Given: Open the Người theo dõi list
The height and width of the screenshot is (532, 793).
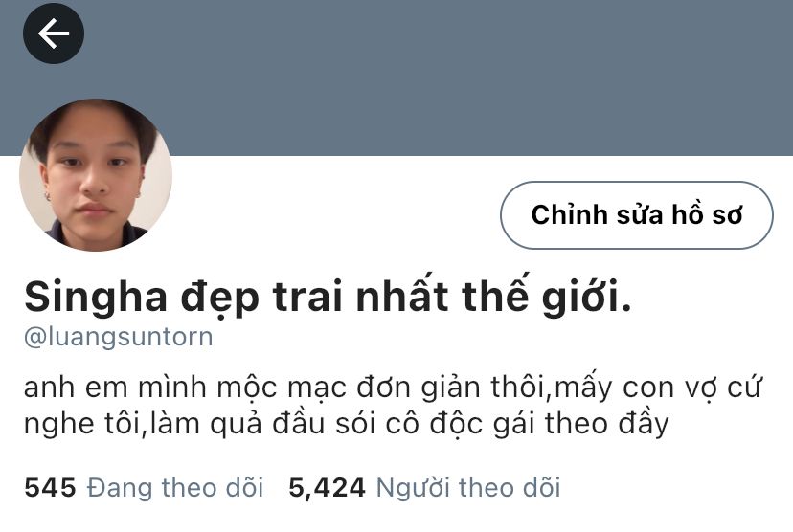Looking at the screenshot, I should pyautogui.click(x=468, y=488).
